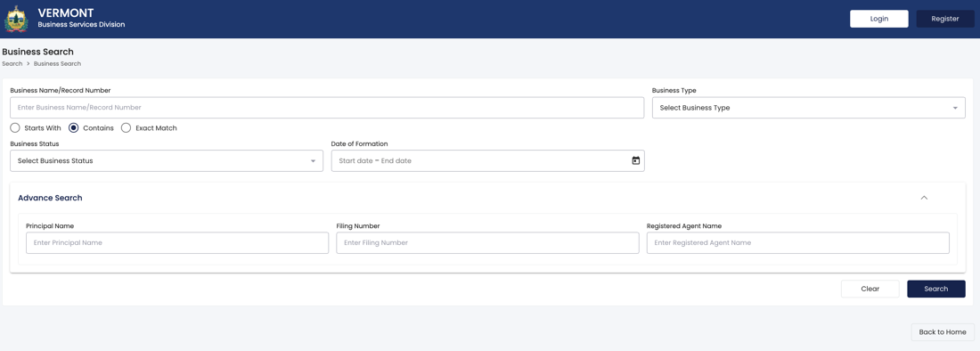The height and width of the screenshot is (351, 980).
Task: Click the Advance Search heading
Action: tap(50, 198)
